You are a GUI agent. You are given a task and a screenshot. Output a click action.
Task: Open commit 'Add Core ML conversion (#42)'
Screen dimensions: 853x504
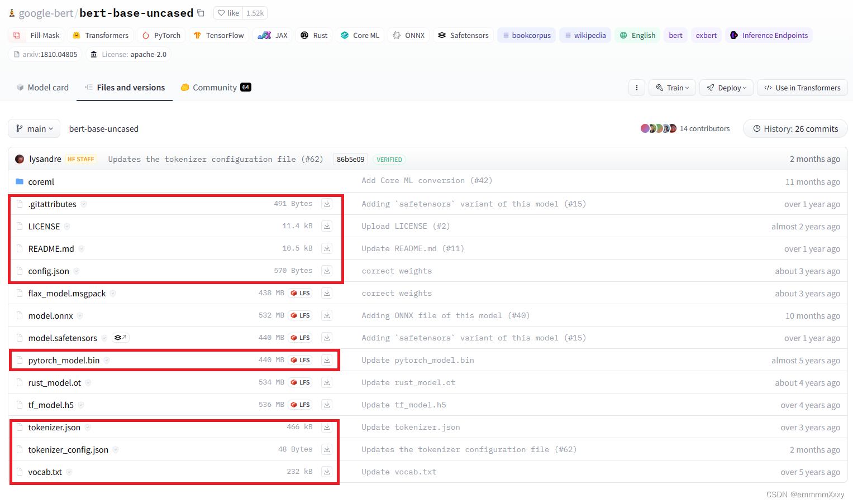[x=427, y=181]
